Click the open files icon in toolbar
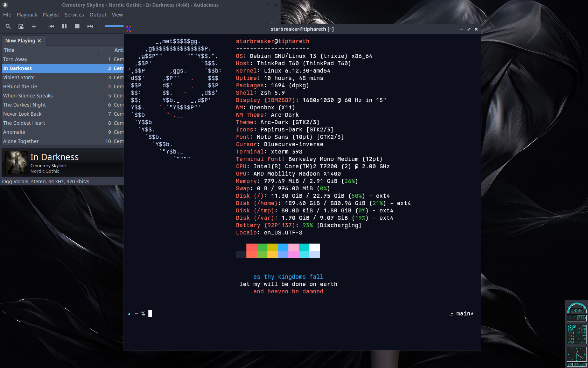 coord(21,26)
